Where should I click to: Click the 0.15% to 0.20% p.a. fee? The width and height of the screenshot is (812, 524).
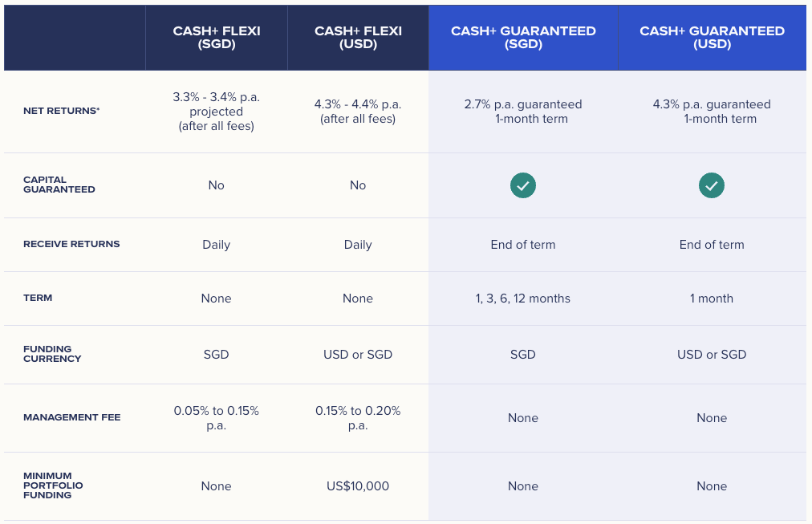358,417
